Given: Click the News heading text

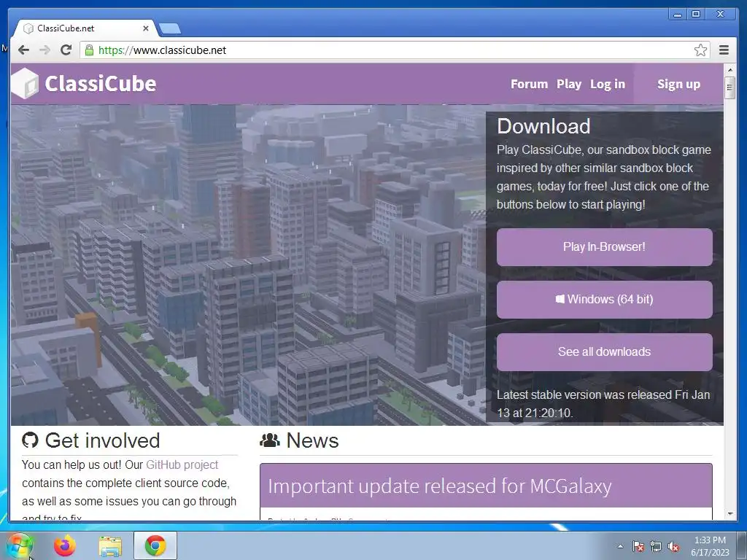Looking at the screenshot, I should click(312, 440).
